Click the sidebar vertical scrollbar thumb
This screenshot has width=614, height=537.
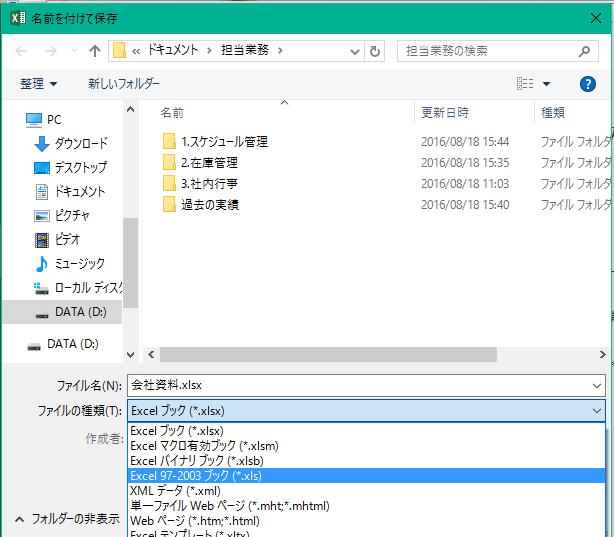pos(131,262)
